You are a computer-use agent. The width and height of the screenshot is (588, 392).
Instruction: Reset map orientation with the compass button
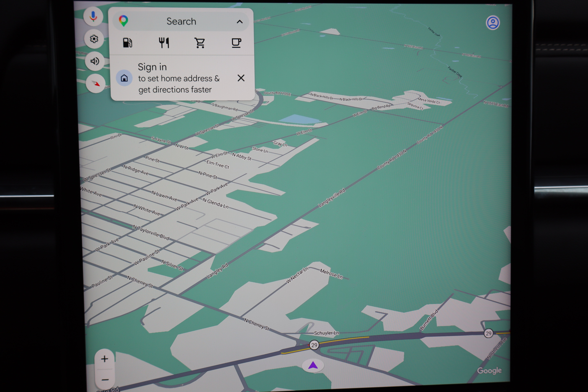(96, 84)
